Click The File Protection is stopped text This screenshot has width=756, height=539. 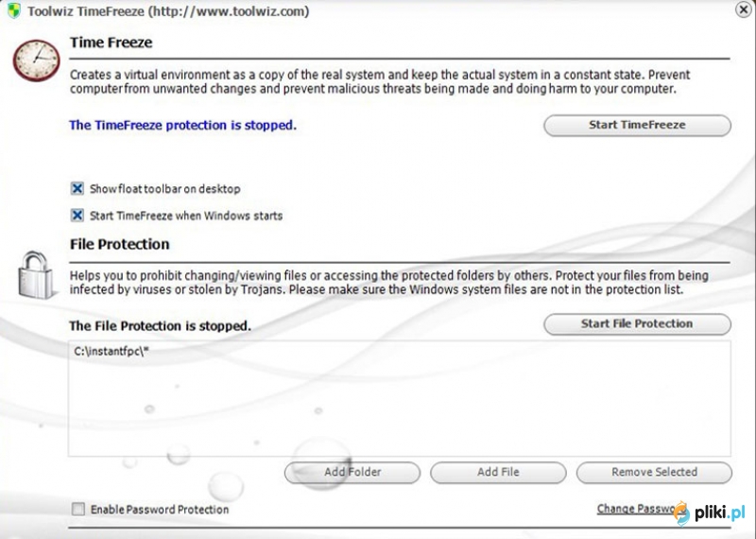160,326
